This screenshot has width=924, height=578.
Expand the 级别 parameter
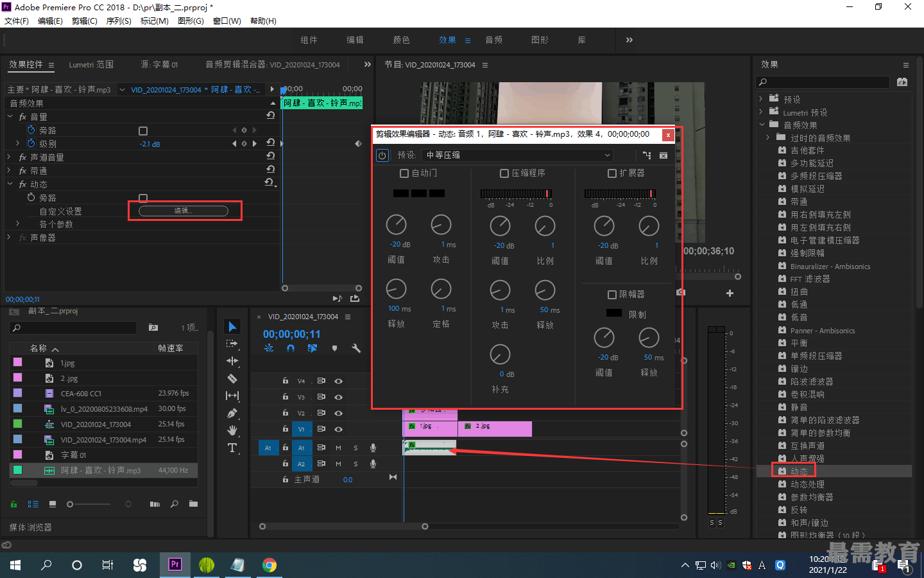(18, 143)
